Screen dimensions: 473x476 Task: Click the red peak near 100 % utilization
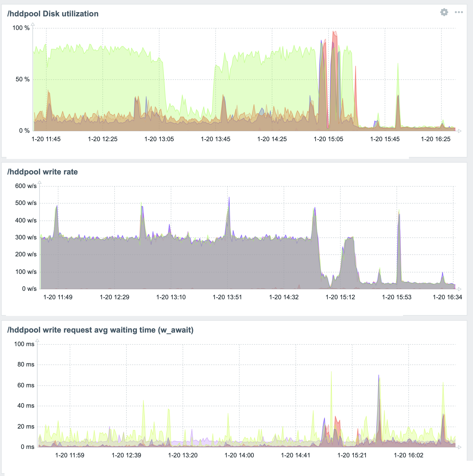tap(334, 33)
